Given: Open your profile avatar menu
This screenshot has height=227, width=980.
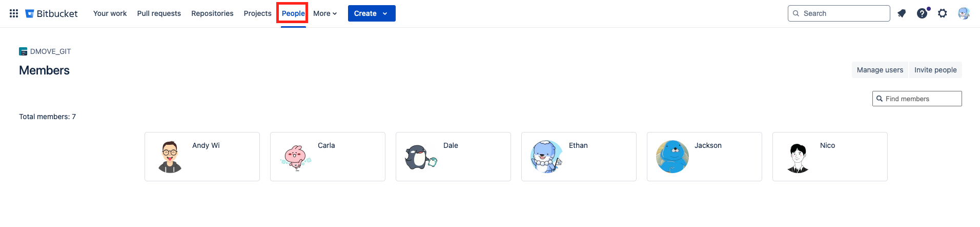Looking at the screenshot, I should click(964, 13).
